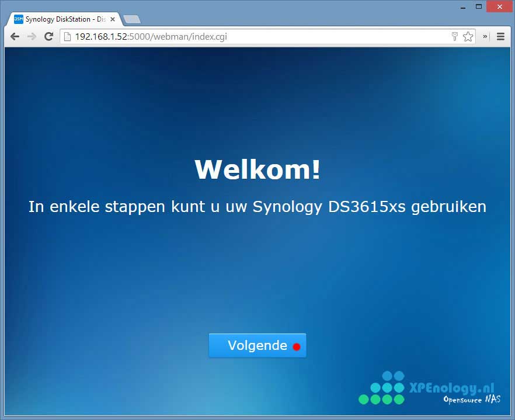The image size is (515, 420).
Task: Click the minimize window button
Action: click(x=462, y=6)
